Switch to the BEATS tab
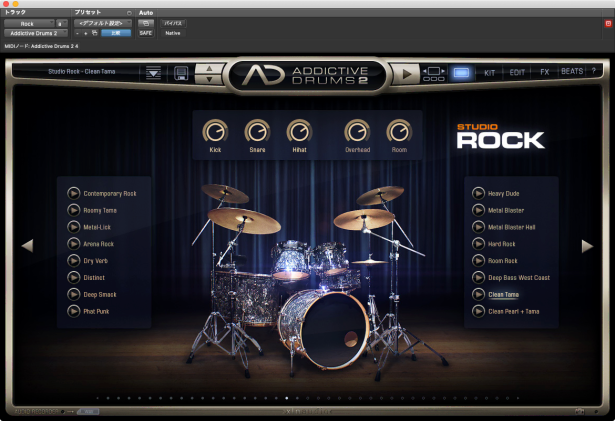Image resolution: width=615 pixels, height=421 pixels. point(572,73)
